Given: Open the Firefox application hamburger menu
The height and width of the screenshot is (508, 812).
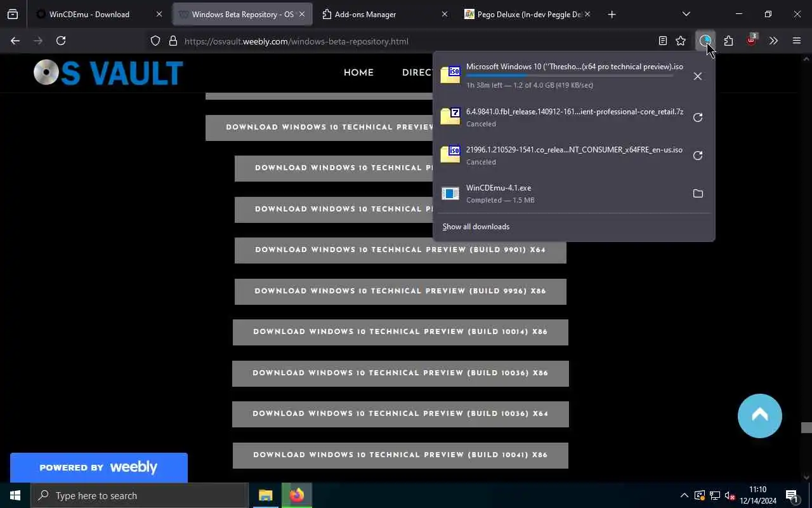Looking at the screenshot, I should (x=797, y=41).
